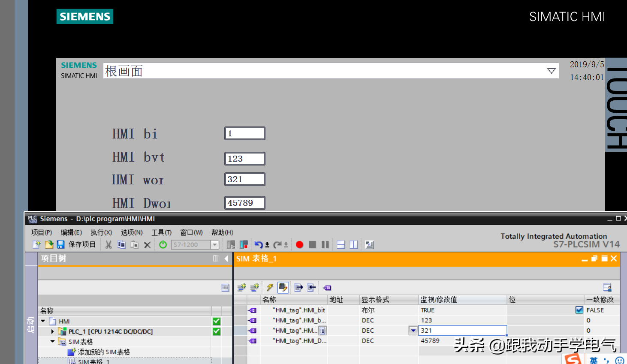Click the red record button

(299, 244)
